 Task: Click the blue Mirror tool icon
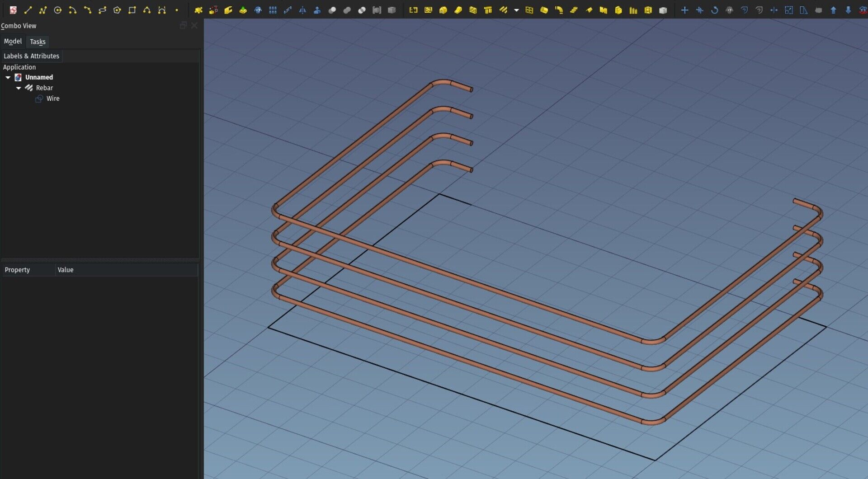[302, 10]
